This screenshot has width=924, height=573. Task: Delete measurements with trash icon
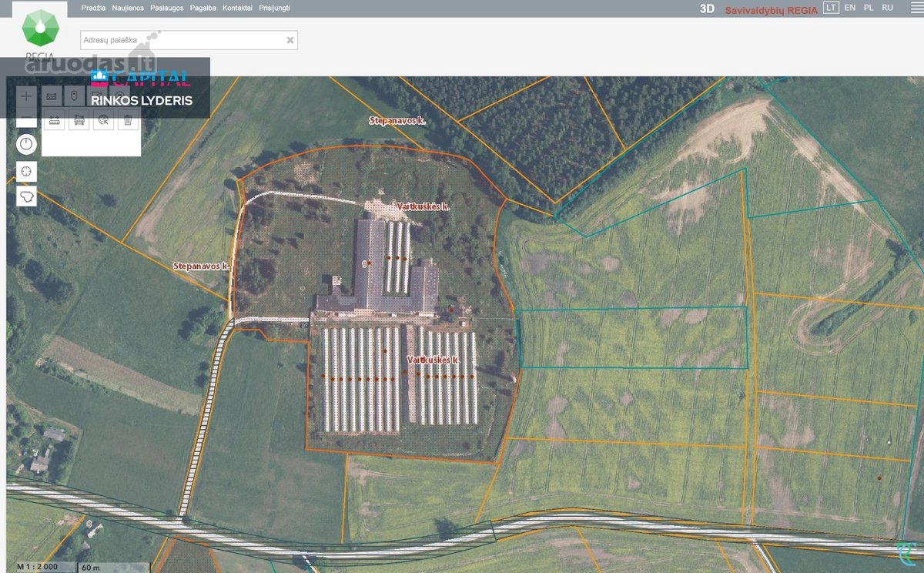[x=128, y=120]
